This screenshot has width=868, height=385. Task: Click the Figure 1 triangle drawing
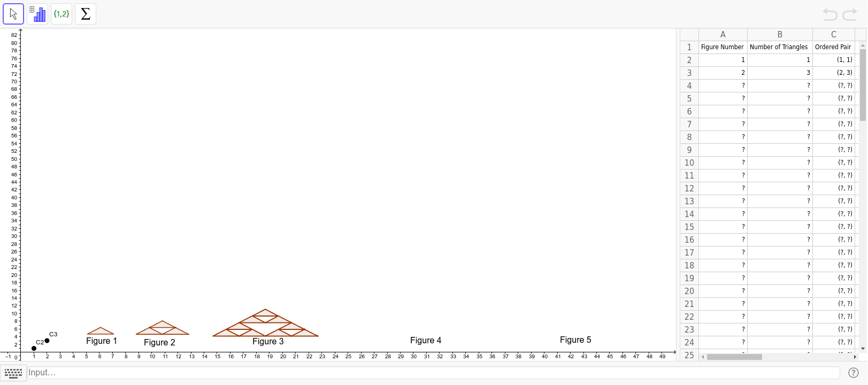click(101, 331)
